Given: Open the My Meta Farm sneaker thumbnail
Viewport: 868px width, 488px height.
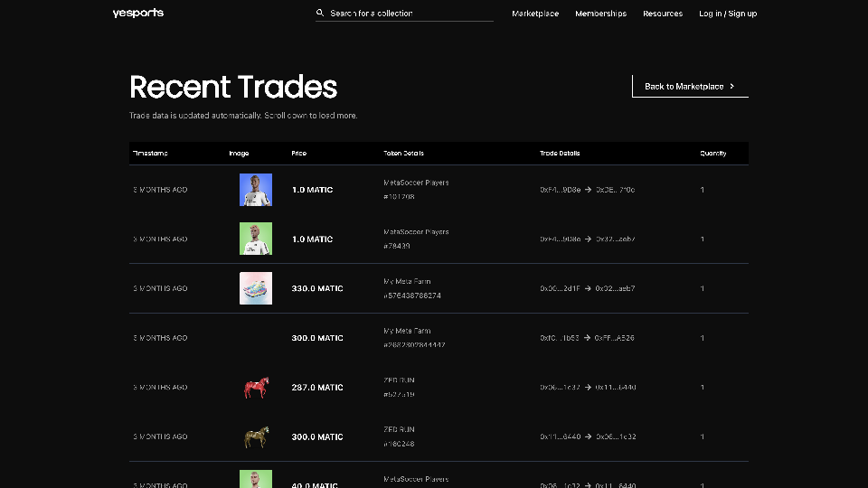Looking at the screenshot, I should click(x=256, y=288).
